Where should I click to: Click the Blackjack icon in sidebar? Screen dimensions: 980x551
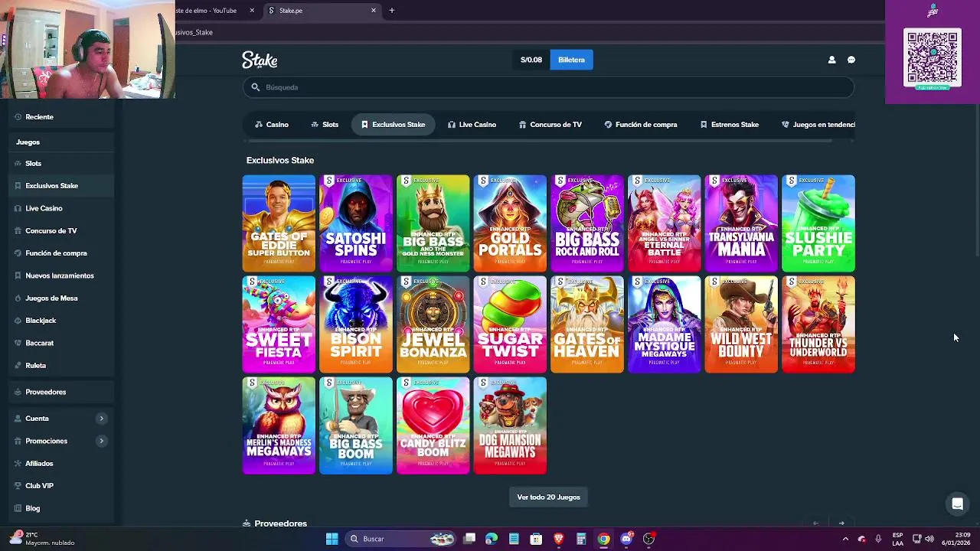[x=17, y=321]
